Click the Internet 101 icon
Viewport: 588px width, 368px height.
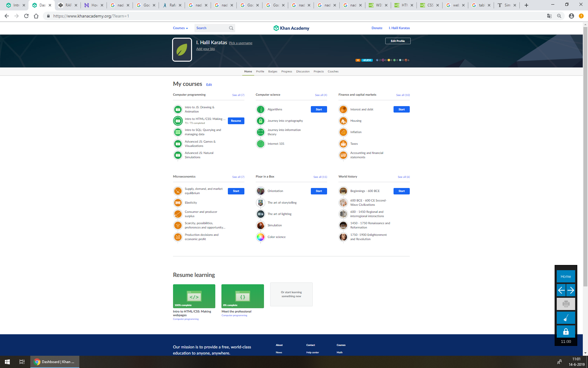pos(261,144)
